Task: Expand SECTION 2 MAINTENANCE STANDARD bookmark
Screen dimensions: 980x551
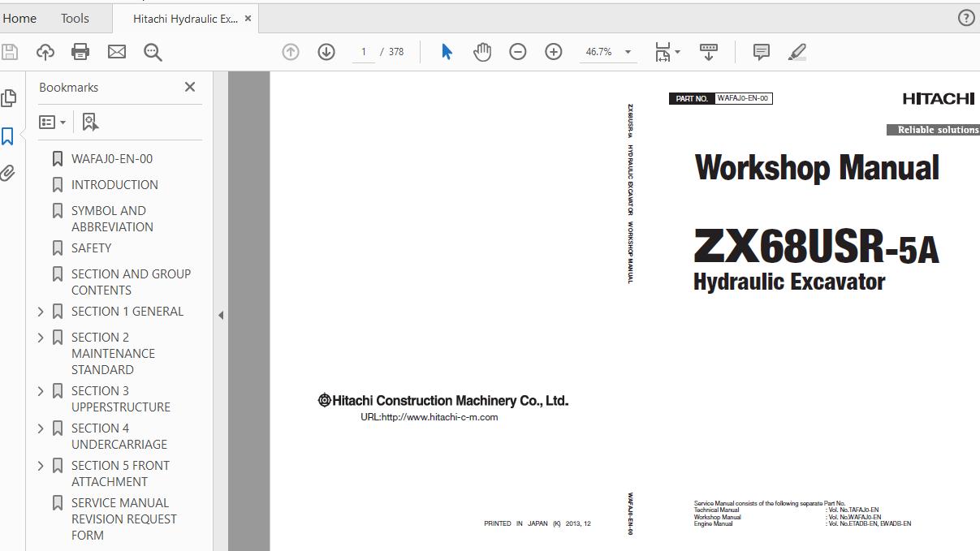Action: pyautogui.click(x=41, y=337)
